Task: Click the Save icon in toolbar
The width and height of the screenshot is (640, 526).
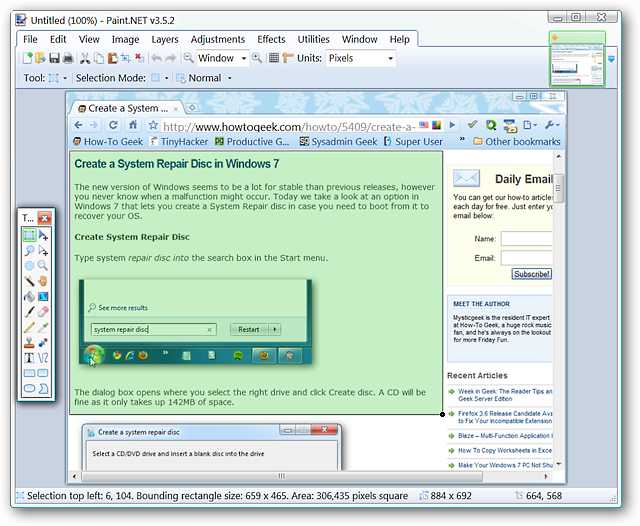Action: pyautogui.click(x=55, y=59)
